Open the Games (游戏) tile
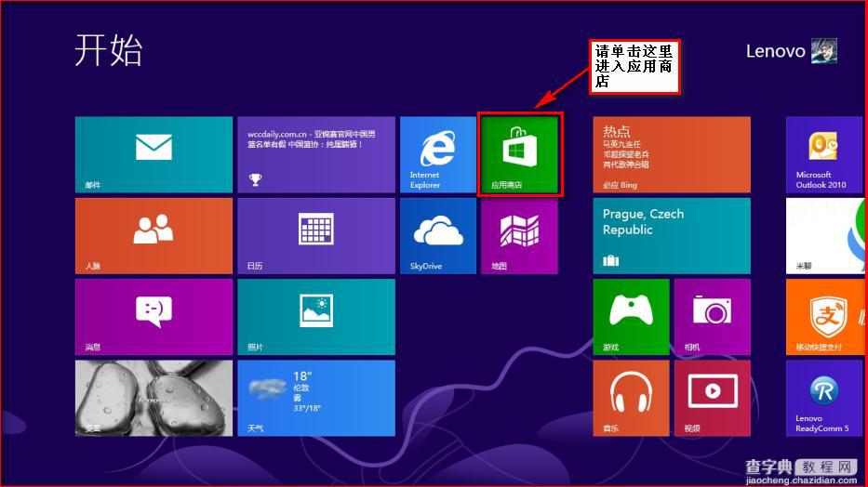Screen dimensions: 868x487 click(631, 317)
